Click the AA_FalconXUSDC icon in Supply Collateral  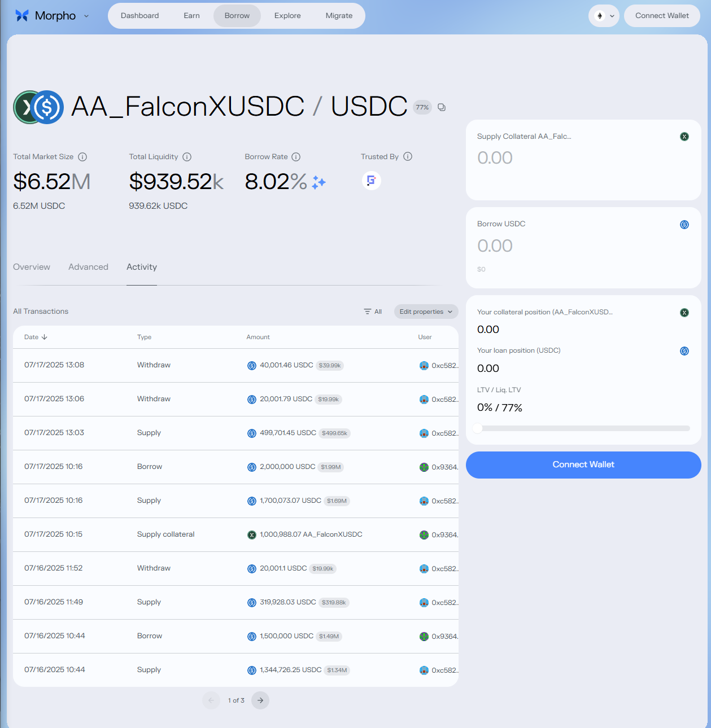(x=684, y=137)
